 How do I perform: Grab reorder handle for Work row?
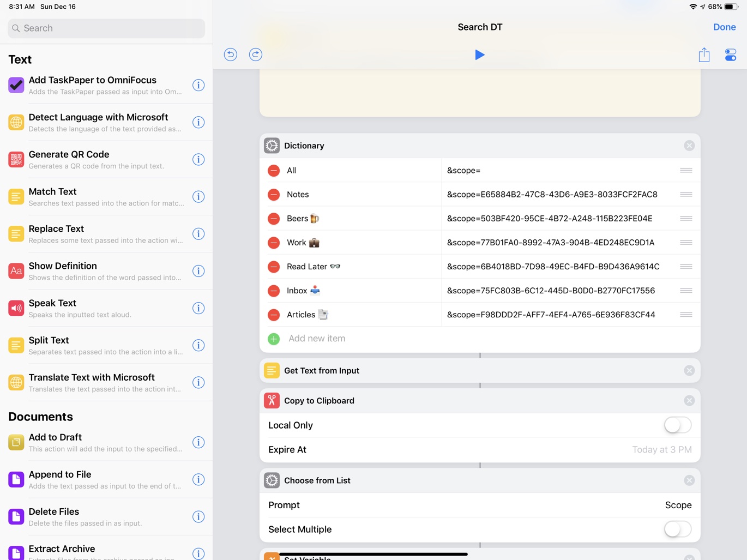point(686,243)
